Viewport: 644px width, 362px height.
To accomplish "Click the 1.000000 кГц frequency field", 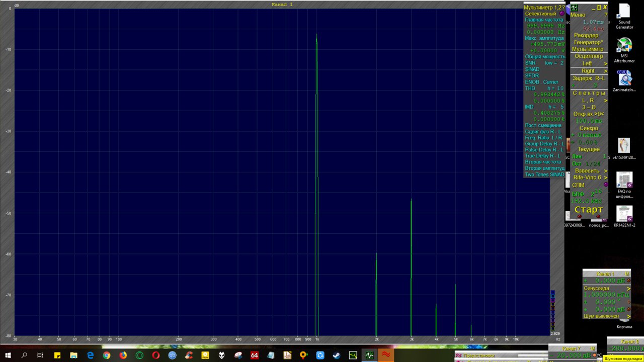I will pos(607,295).
